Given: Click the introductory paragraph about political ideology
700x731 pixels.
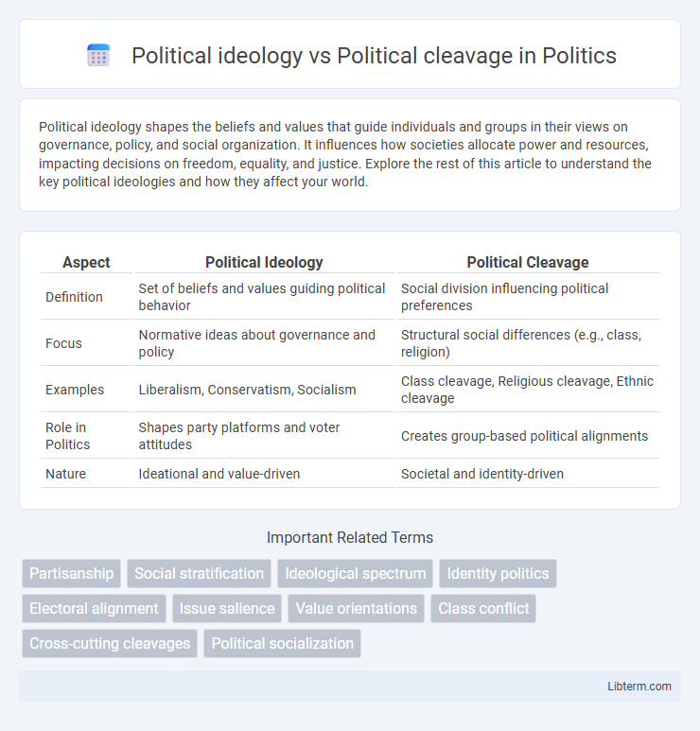Looking at the screenshot, I should (x=345, y=154).
